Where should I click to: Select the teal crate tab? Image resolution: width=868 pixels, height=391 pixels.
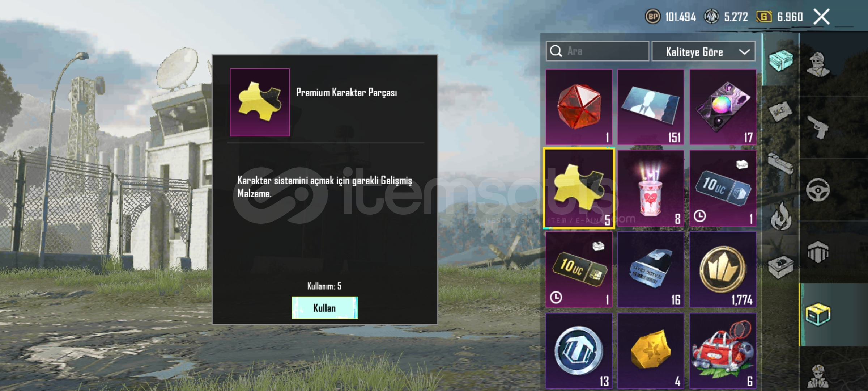[781, 60]
